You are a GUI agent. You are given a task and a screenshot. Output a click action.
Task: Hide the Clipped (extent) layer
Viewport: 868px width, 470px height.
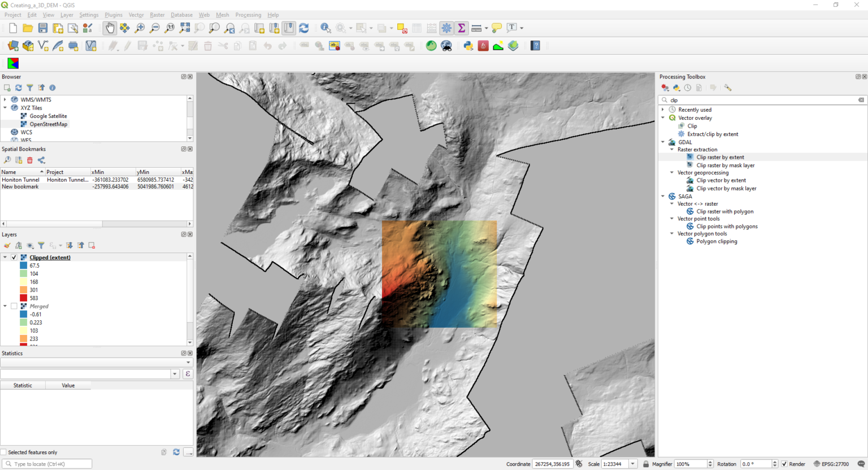click(14, 257)
